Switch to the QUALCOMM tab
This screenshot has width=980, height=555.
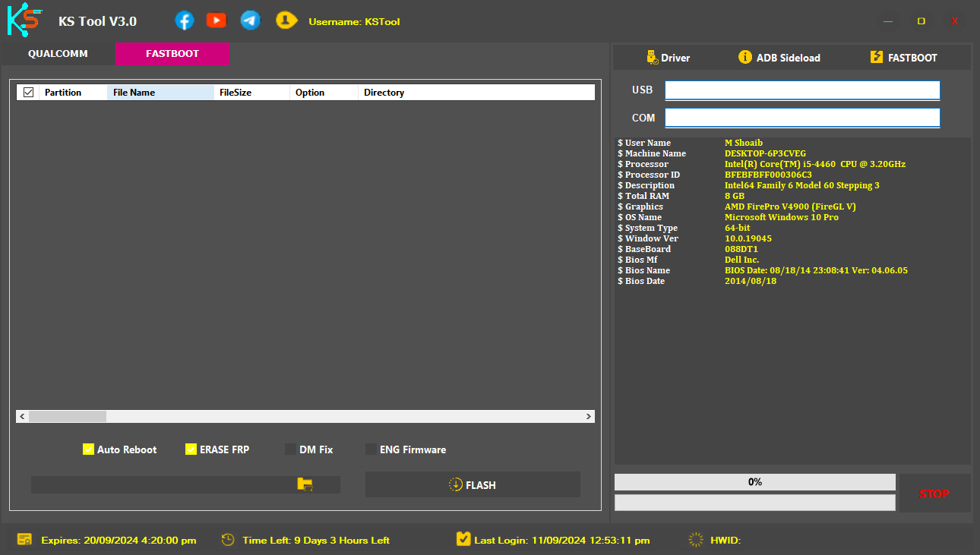pos(58,54)
